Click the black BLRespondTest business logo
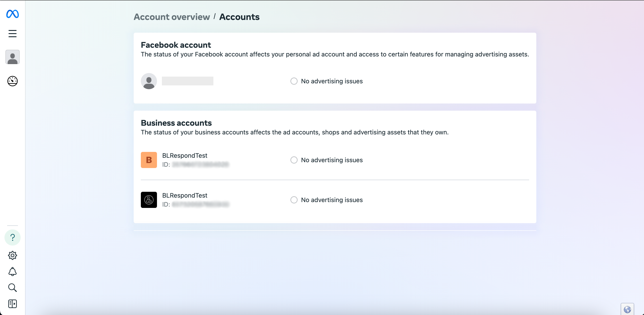This screenshot has height=315, width=644. click(x=149, y=200)
